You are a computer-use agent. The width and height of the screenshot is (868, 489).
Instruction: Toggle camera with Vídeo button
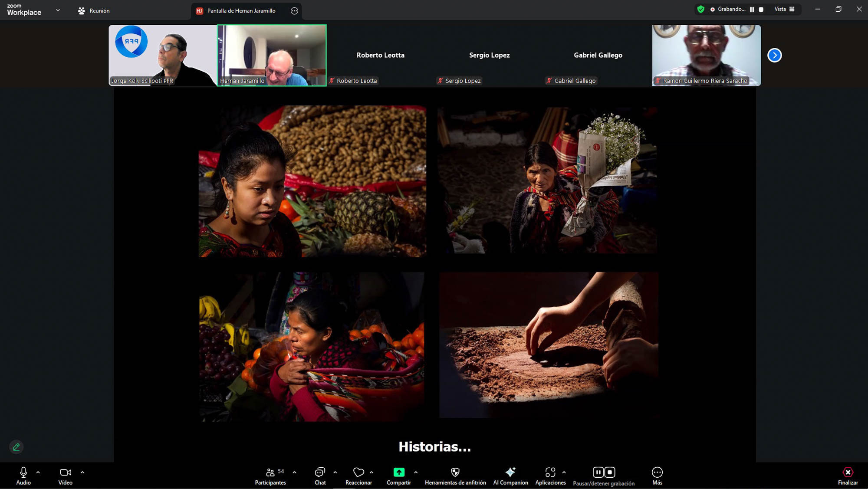66,473
